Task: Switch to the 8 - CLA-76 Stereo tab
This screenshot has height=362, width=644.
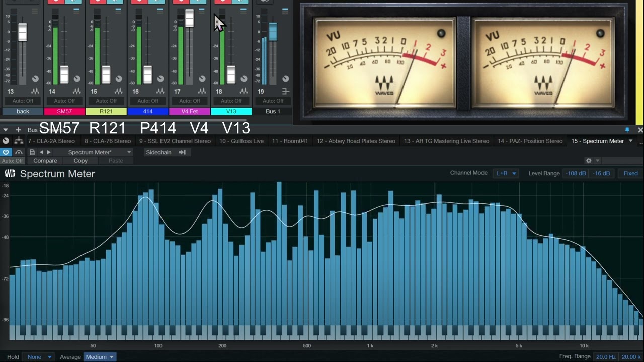Action: point(108,141)
